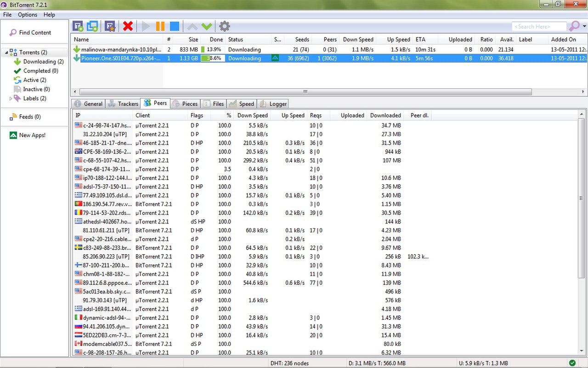Click the DHT: 236 nodes status entry
Viewport: 588px width, 368px height.
(289, 363)
